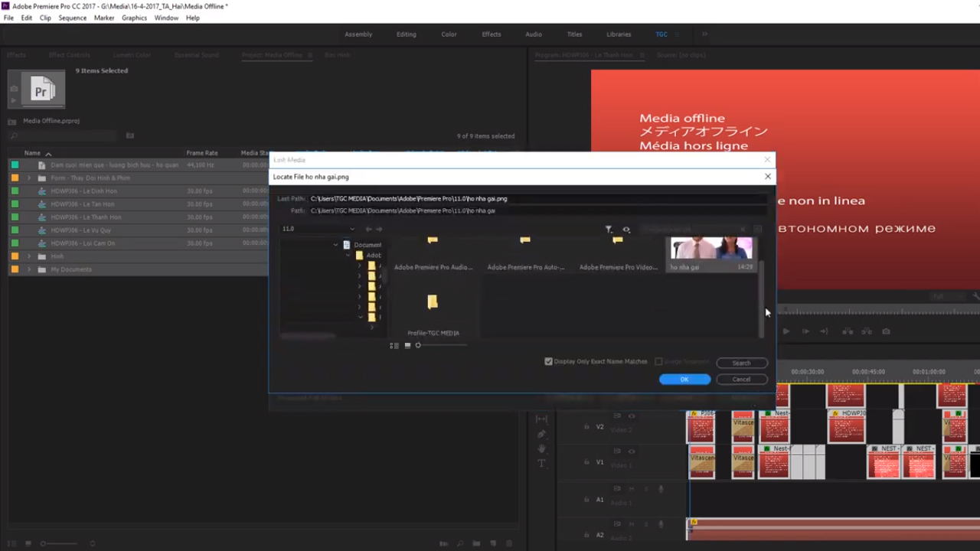The height and width of the screenshot is (551, 980).
Task: Step forward one frame in Program monitor
Action: click(x=805, y=331)
